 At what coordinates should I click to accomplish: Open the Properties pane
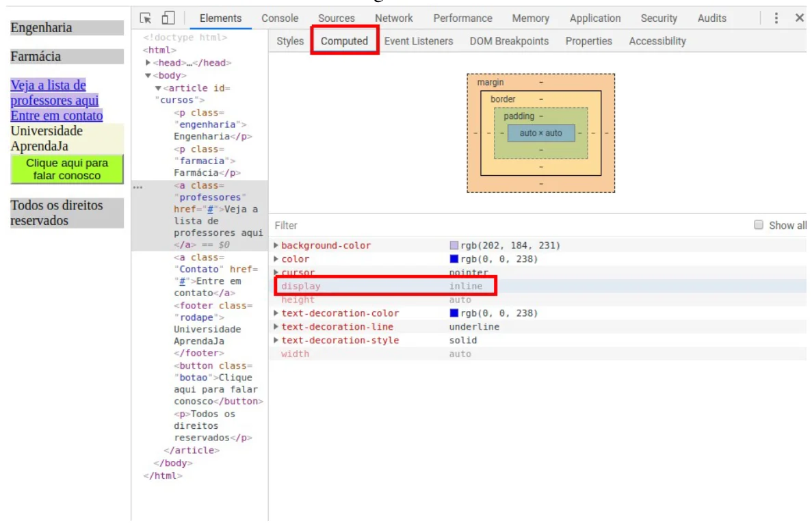(588, 41)
